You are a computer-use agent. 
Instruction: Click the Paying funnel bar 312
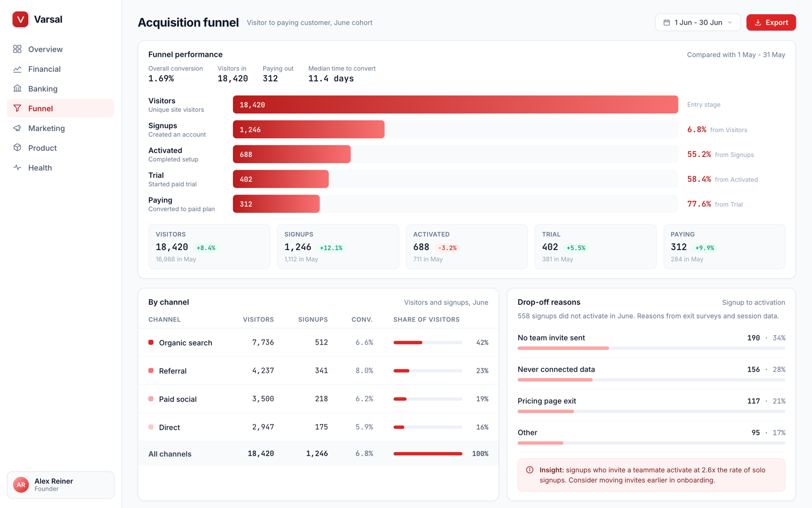(x=276, y=204)
